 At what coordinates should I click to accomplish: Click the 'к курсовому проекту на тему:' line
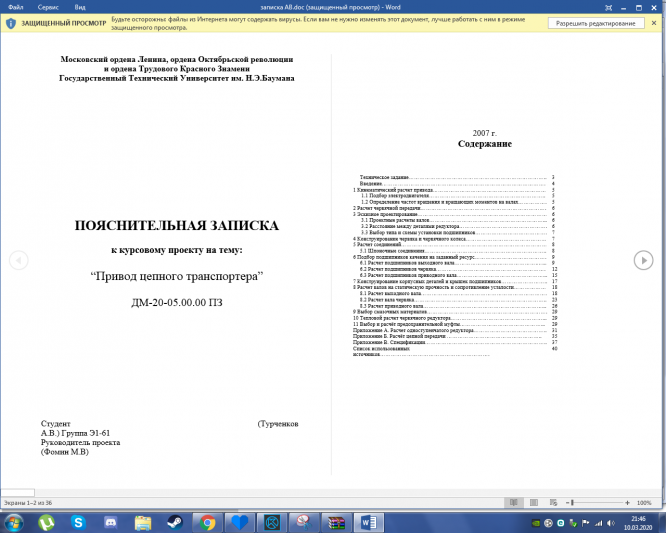[x=177, y=250]
